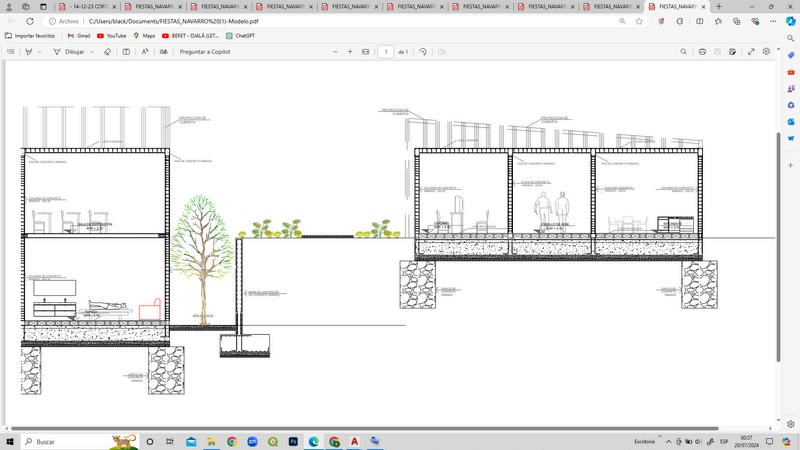Add this page to favorites star
800x450 pixels.
tap(639, 21)
